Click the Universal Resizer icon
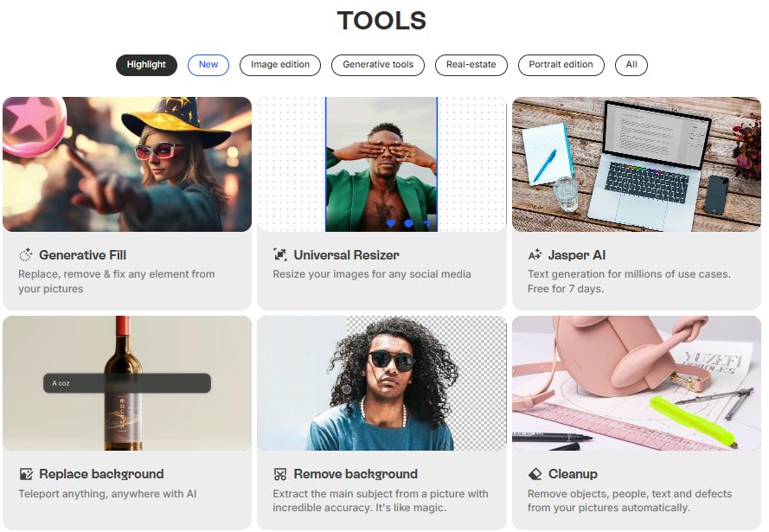Image resolution: width=769 pixels, height=532 pixels. (280, 255)
